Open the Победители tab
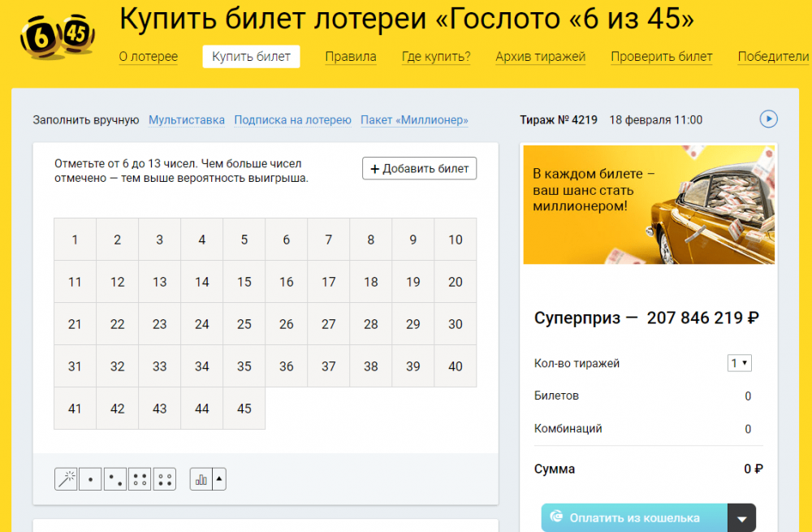812x532 pixels. (773, 57)
